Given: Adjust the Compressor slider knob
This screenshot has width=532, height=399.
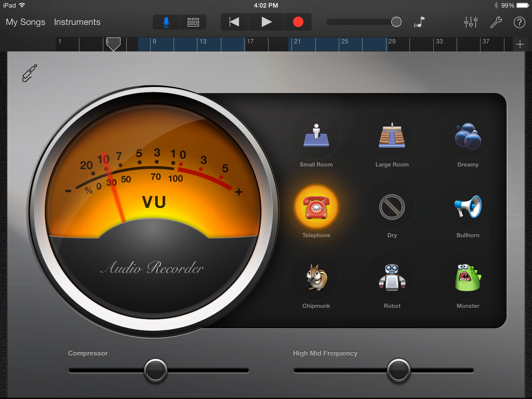Looking at the screenshot, I should 156,370.
